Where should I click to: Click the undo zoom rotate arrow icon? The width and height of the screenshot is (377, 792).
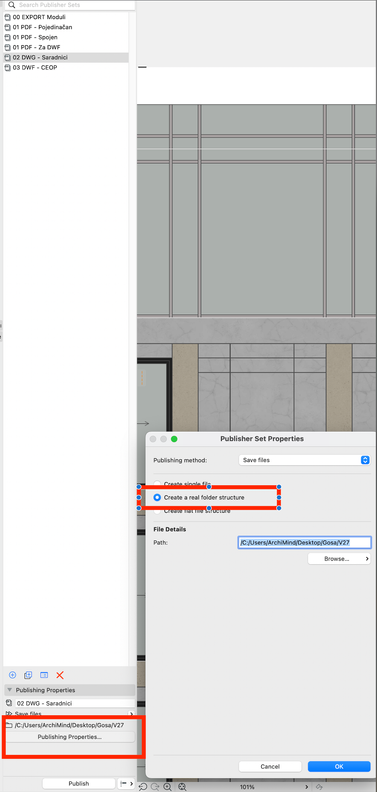[143, 786]
